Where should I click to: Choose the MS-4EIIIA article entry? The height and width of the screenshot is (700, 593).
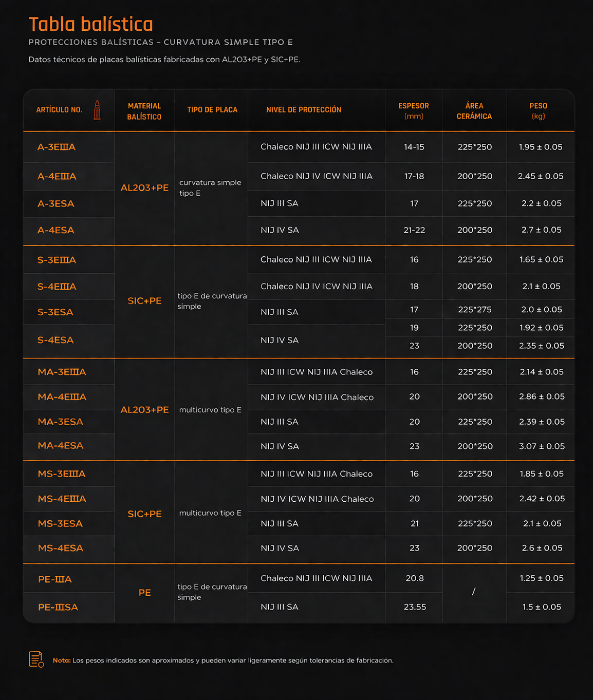[62, 499]
